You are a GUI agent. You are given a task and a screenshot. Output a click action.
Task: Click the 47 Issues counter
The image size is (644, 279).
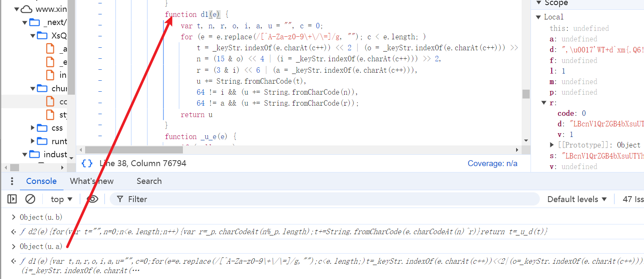[633, 199]
